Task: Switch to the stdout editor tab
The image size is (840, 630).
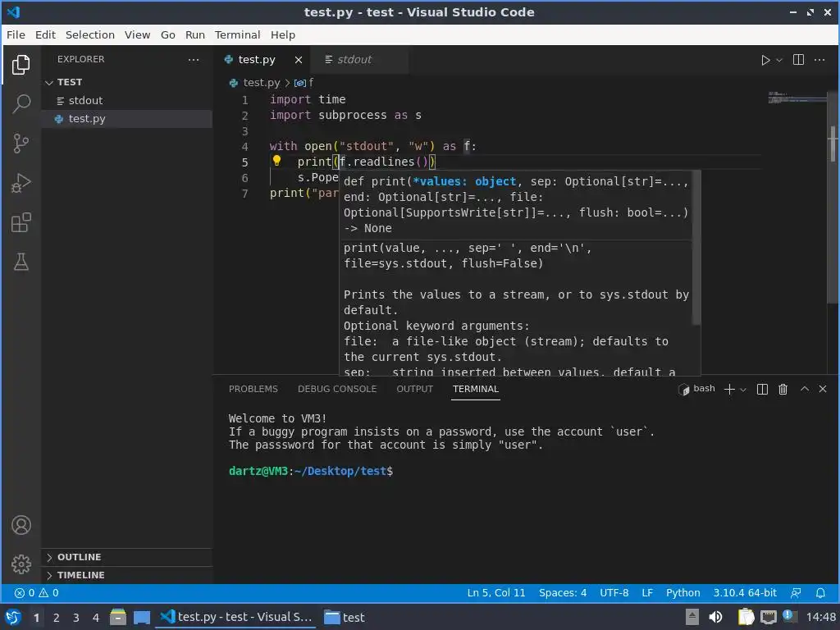Action: pyautogui.click(x=360, y=59)
